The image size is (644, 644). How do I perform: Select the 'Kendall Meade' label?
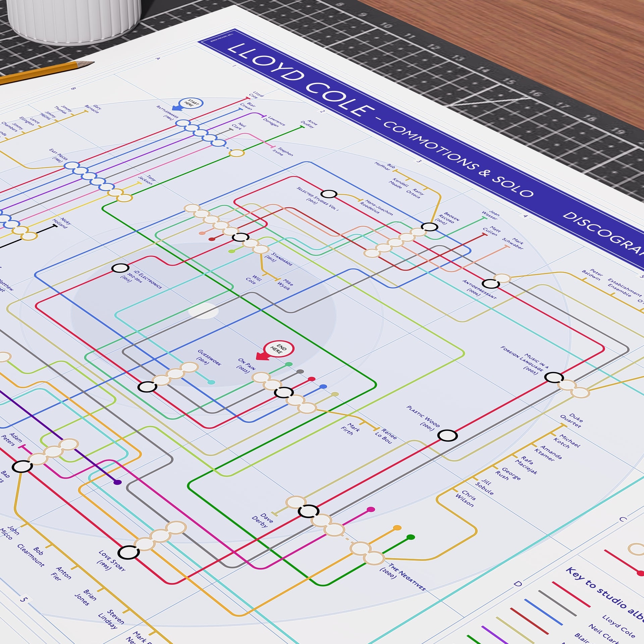(399, 183)
